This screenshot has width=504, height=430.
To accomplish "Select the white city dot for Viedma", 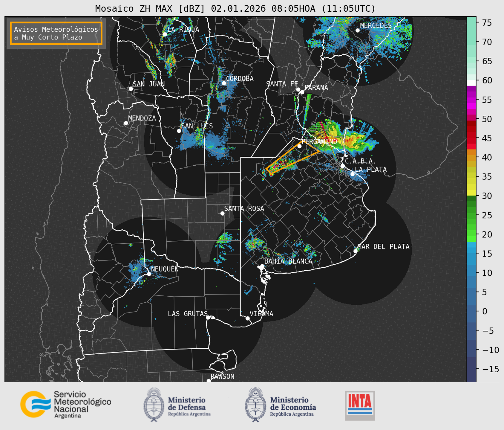I will pyautogui.click(x=248, y=318).
